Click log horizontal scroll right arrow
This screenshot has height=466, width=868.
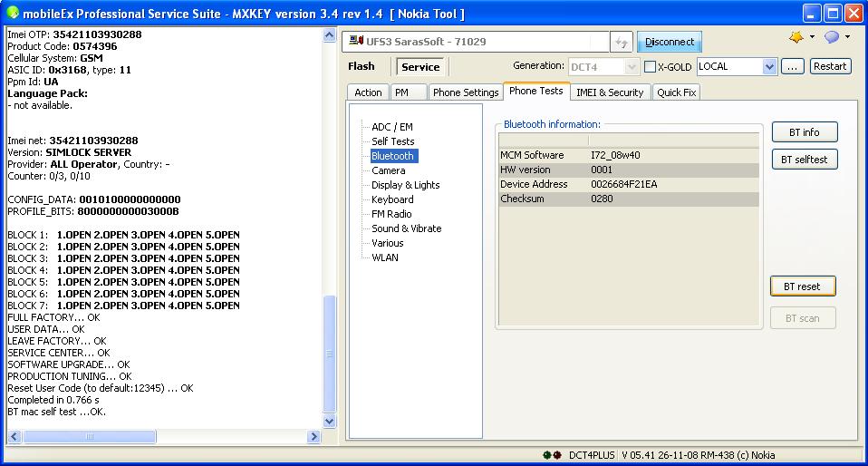tap(313, 437)
